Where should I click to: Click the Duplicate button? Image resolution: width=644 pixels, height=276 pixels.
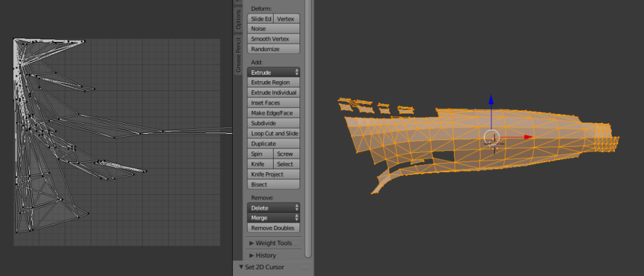click(274, 144)
